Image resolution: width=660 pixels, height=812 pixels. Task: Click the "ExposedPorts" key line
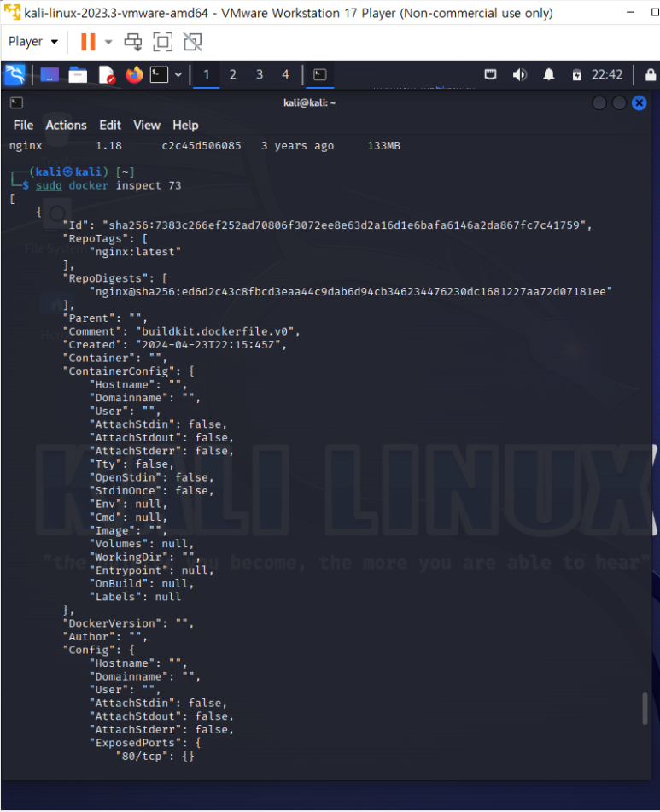click(145, 743)
